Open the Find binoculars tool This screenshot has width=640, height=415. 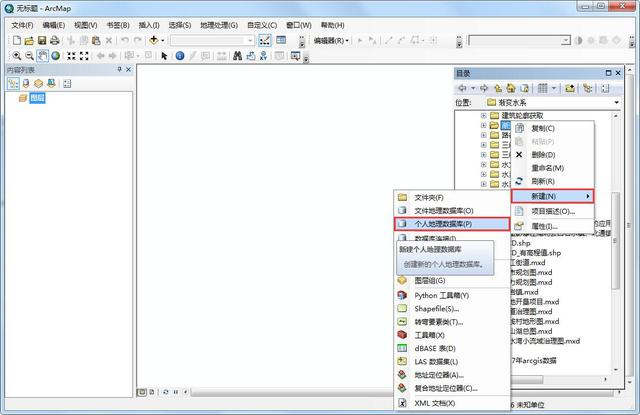tap(238, 56)
